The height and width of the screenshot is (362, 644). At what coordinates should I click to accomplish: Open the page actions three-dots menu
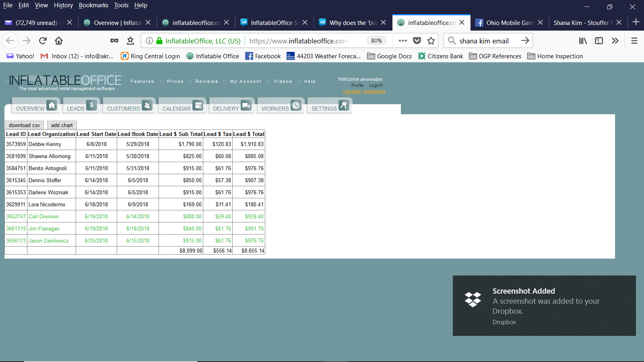[x=402, y=41]
